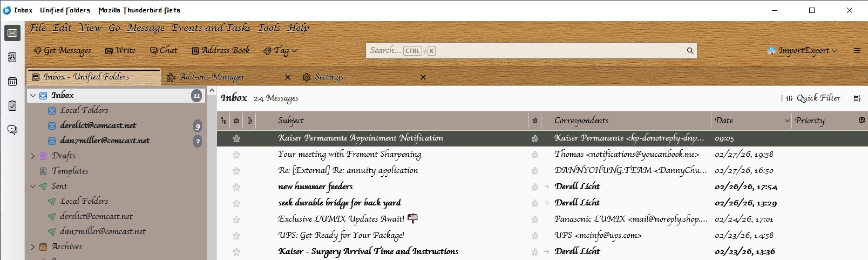Close the Settings tab

point(423,77)
